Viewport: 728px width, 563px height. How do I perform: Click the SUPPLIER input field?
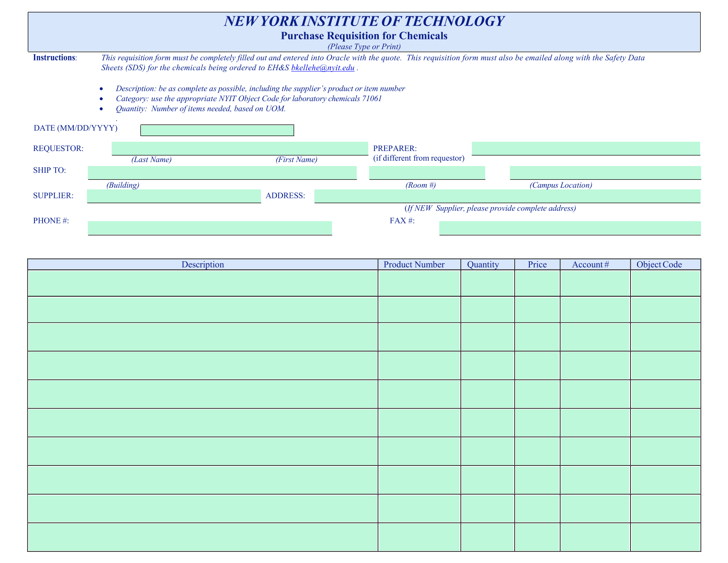click(x=174, y=196)
